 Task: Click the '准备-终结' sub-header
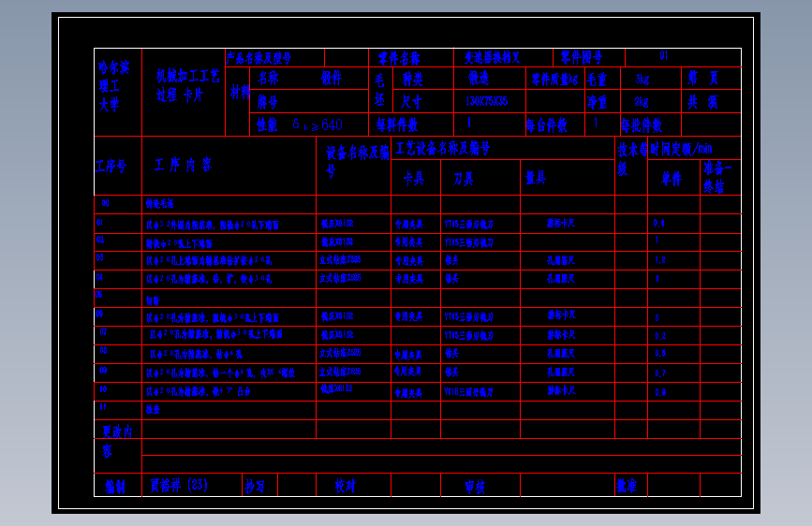coord(717,177)
